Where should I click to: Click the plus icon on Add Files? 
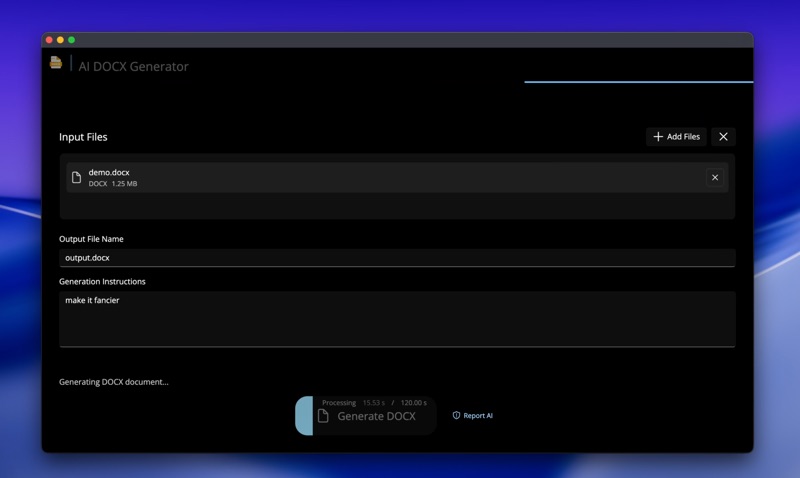pos(658,137)
